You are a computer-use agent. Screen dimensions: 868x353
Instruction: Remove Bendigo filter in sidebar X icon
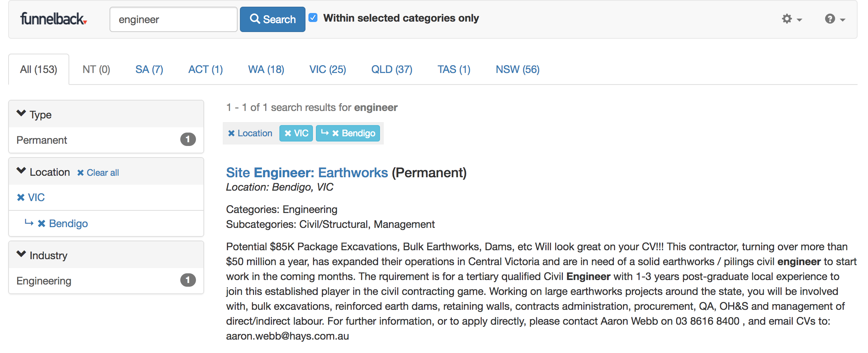[x=41, y=223]
